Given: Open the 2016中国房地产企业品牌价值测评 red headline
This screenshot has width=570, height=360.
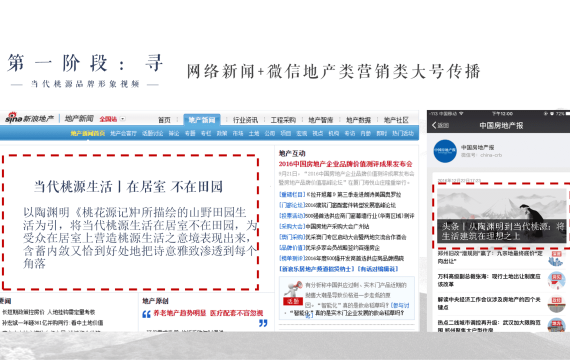Looking at the screenshot, I should 345,164.
